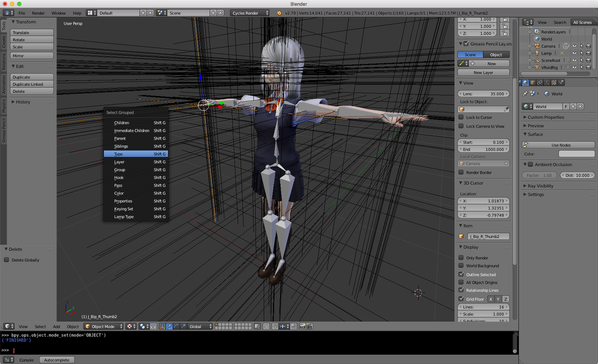The width and height of the screenshot is (598, 364).
Task: Click the VRoidRig armature icon in outliner
Action: tap(537, 67)
